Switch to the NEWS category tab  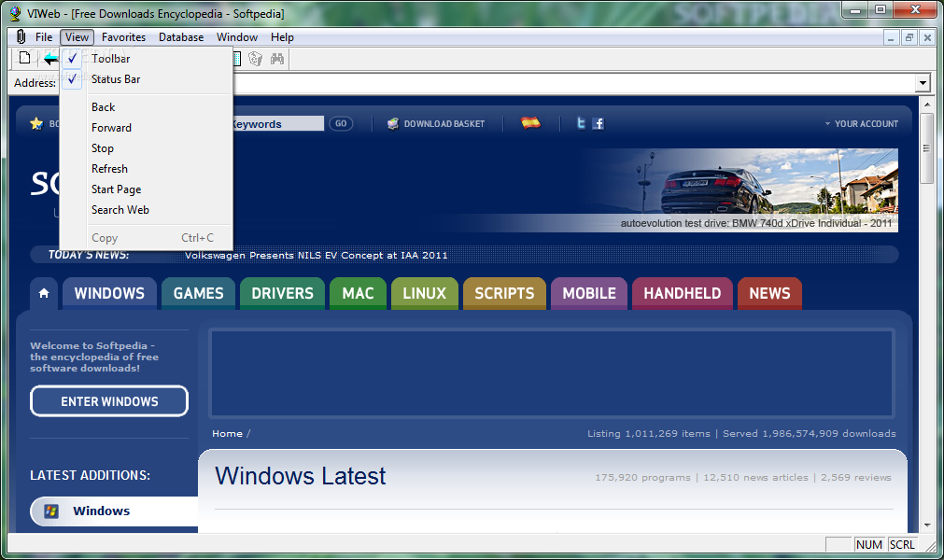point(769,294)
